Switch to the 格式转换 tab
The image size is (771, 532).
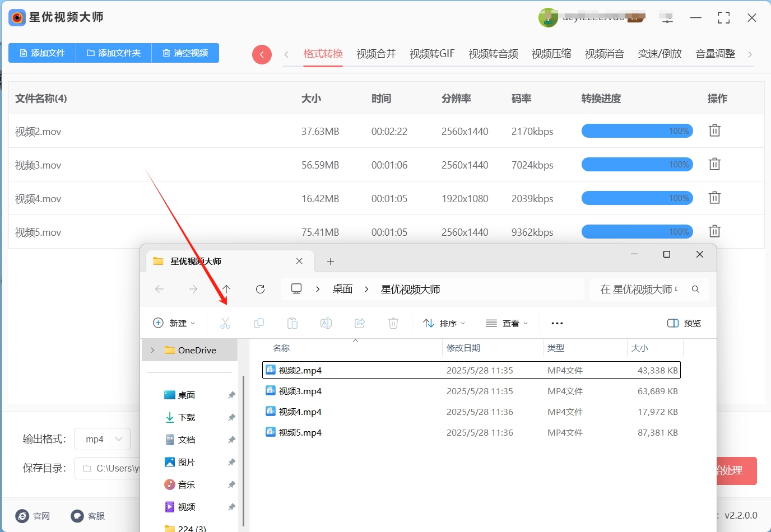point(323,54)
